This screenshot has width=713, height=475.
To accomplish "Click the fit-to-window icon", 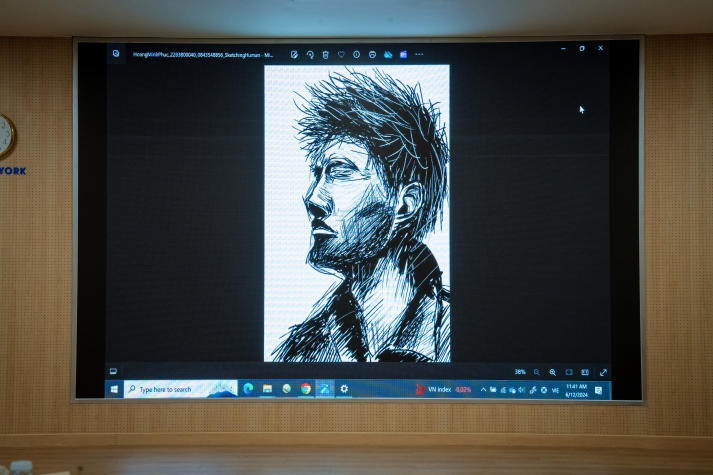I will click(569, 372).
